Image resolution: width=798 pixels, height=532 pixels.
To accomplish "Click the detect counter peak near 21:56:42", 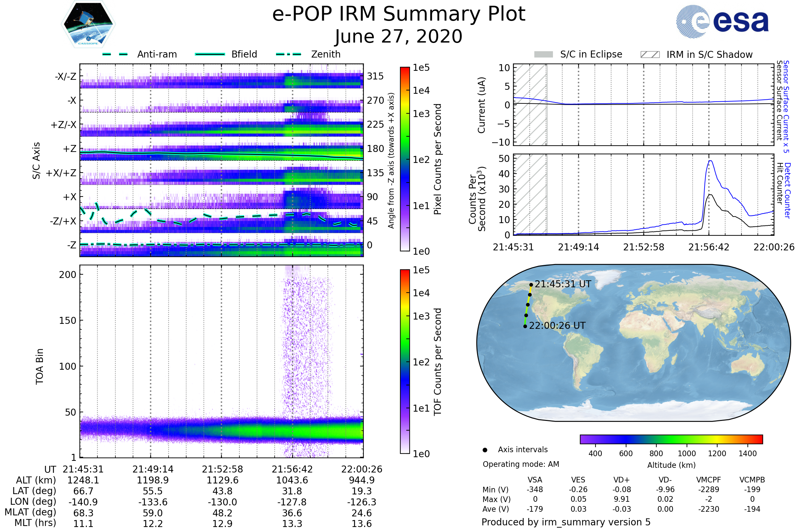I will click(x=710, y=162).
